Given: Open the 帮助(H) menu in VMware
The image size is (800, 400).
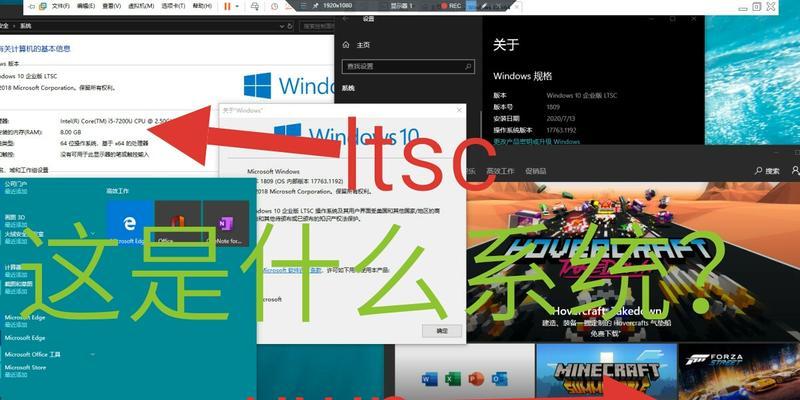Looking at the screenshot, I should click(x=202, y=6).
